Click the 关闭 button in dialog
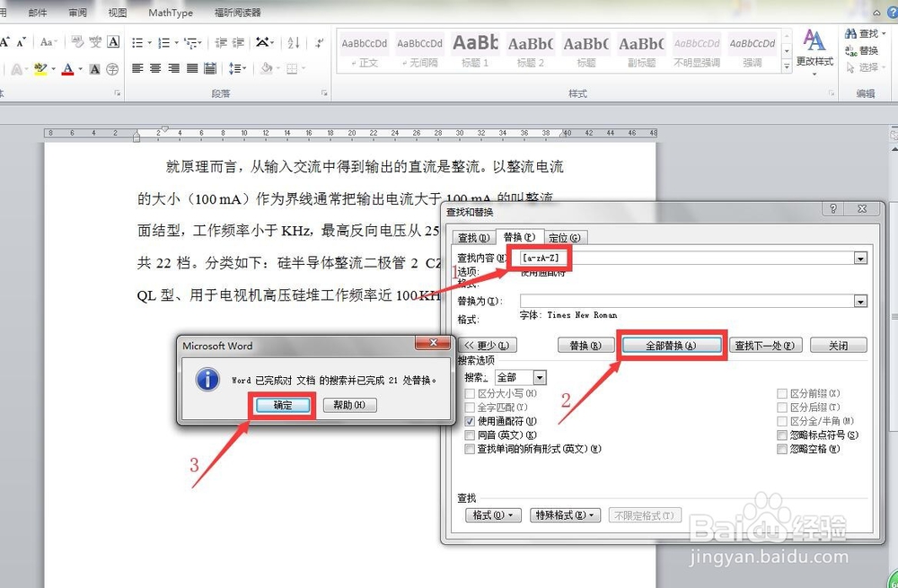The width and height of the screenshot is (898, 588). pyautogui.click(x=839, y=346)
